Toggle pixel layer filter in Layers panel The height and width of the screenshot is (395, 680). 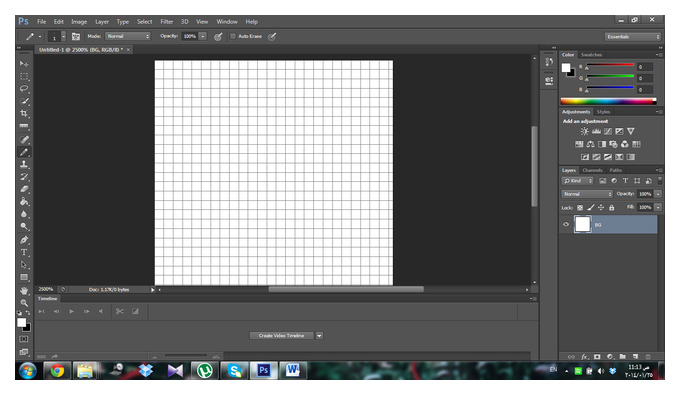click(x=602, y=181)
